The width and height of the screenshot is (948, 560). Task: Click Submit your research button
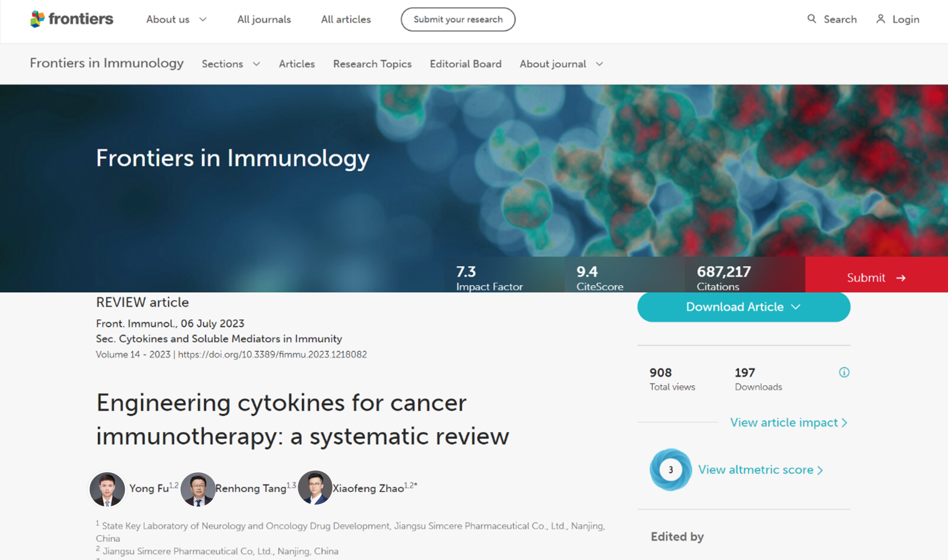pos(458,19)
